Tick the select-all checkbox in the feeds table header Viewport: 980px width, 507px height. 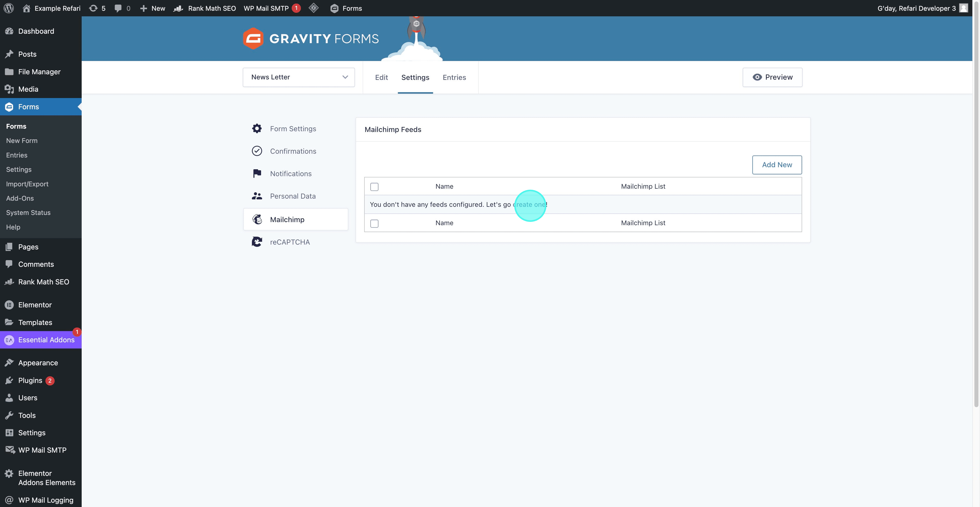point(374,187)
